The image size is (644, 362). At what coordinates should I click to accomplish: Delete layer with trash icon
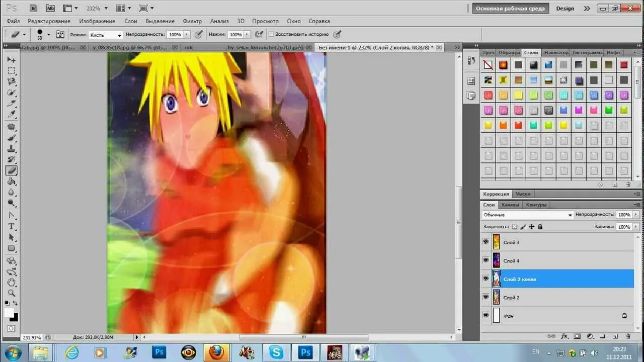click(628, 336)
